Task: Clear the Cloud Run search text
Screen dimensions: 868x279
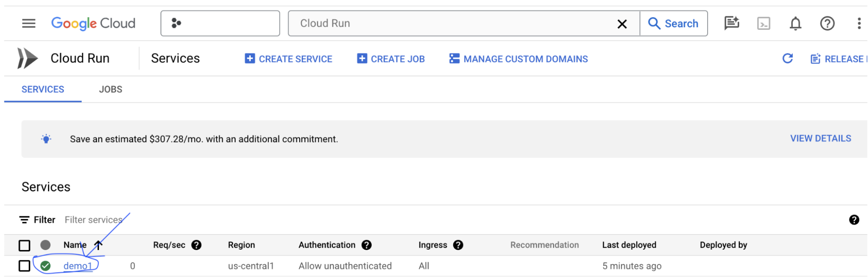Action: 622,24
